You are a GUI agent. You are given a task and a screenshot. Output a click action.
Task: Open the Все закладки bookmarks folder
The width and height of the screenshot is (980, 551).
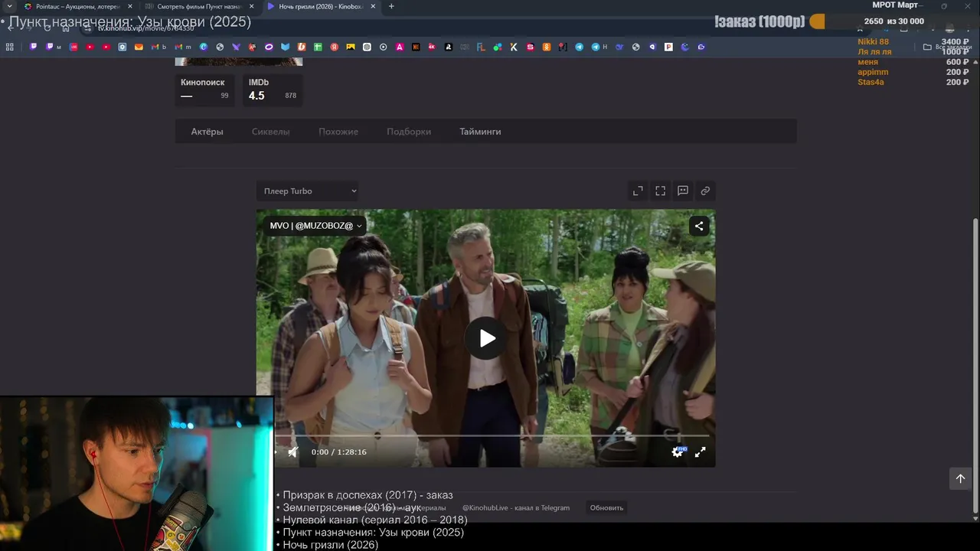pyautogui.click(x=948, y=47)
